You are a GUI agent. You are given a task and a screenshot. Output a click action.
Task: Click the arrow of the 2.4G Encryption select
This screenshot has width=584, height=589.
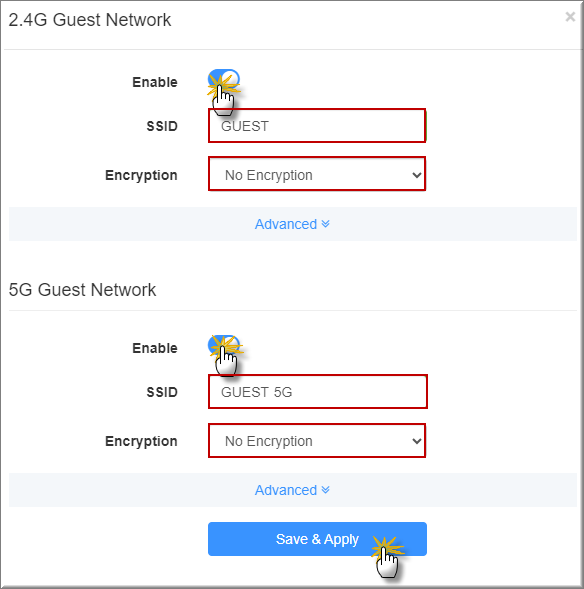(416, 175)
